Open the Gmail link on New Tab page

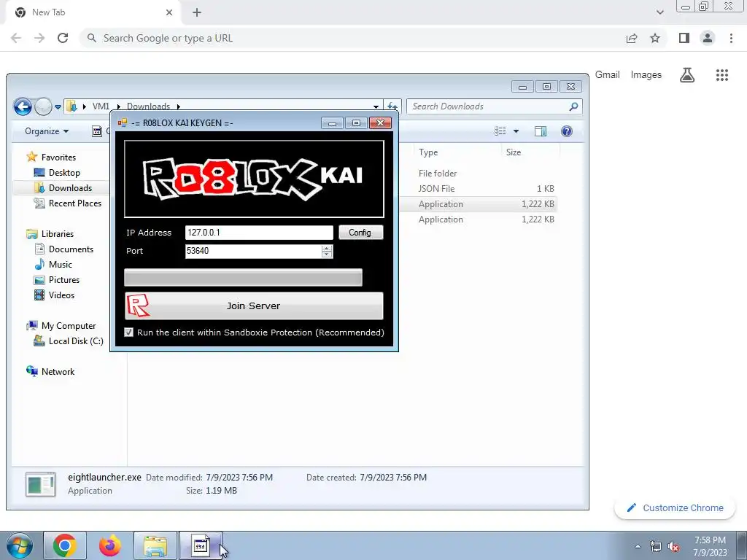point(608,75)
